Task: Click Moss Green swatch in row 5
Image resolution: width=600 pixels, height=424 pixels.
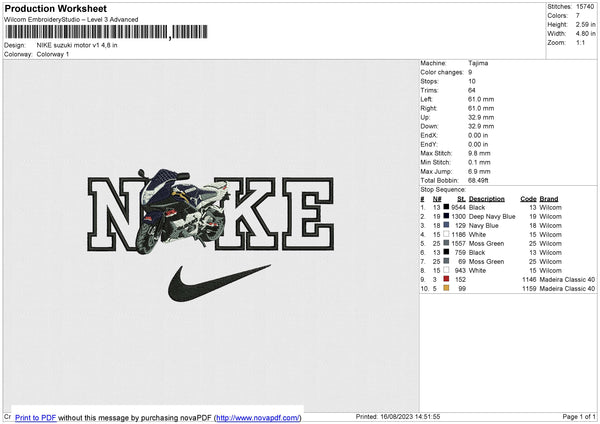Action: click(x=446, y=243)
